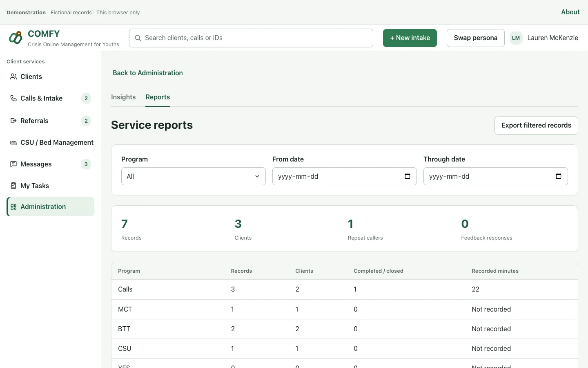Click the Program column header
The height and width of the screenshot is (368, 588).
pos(129,271)
